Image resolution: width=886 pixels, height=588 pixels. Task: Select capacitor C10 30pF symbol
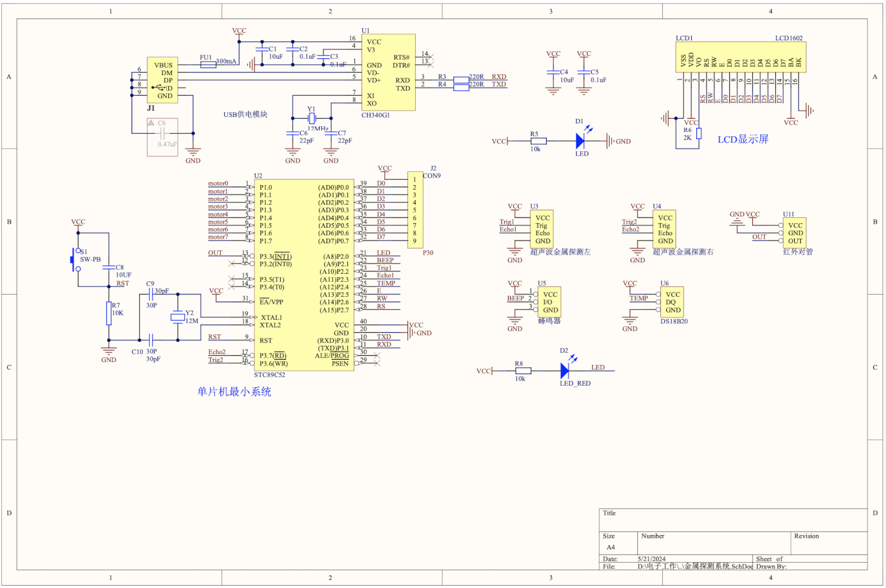151,340
